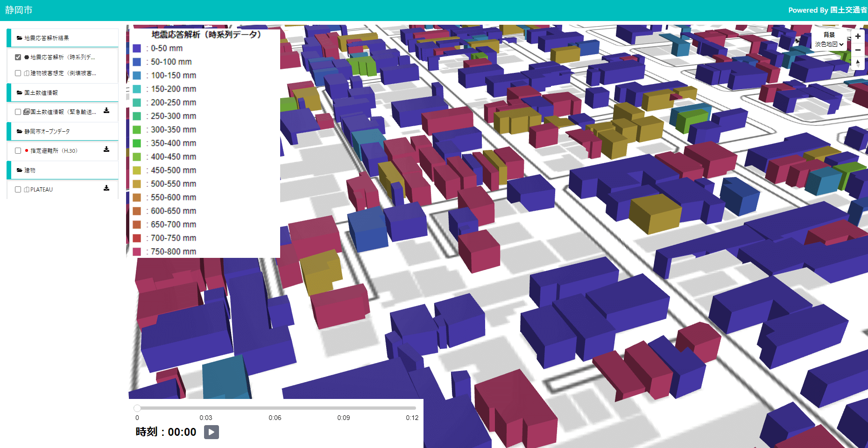The image size is (868, 448).
Task: Click the image icon beside 国土数値情報（緊急輸送
Action: click(27, 112)
